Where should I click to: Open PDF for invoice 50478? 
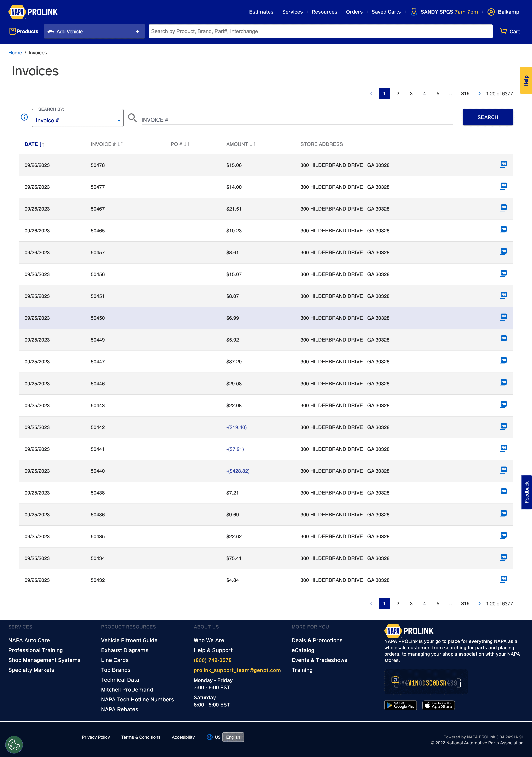pos(503,164)
